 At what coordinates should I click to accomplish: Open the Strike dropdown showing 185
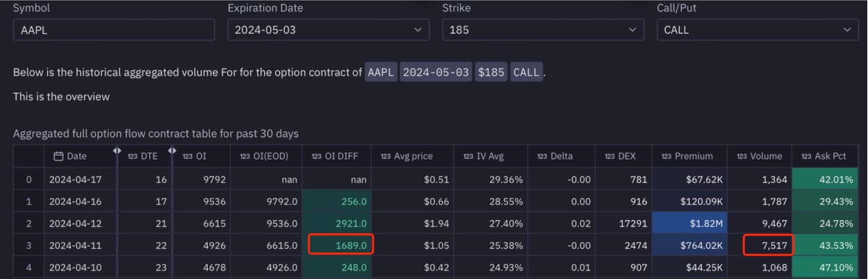(x=543, y=30)
